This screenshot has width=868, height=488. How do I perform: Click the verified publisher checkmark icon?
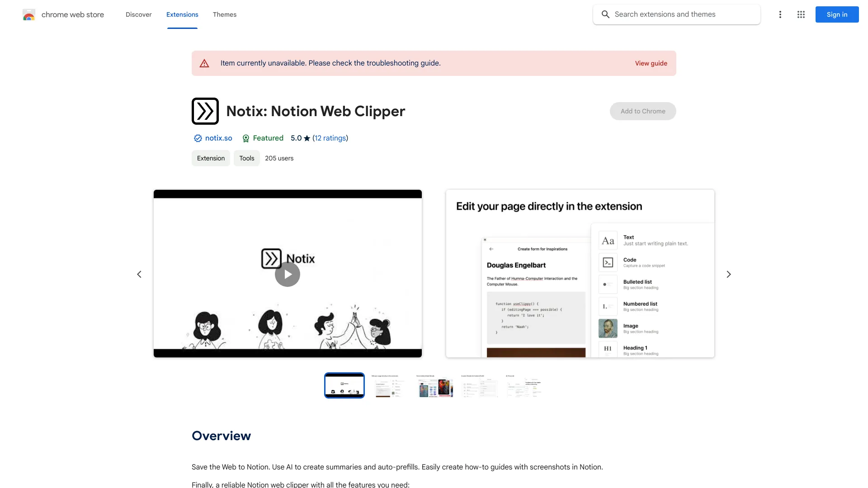click(197, 138)
